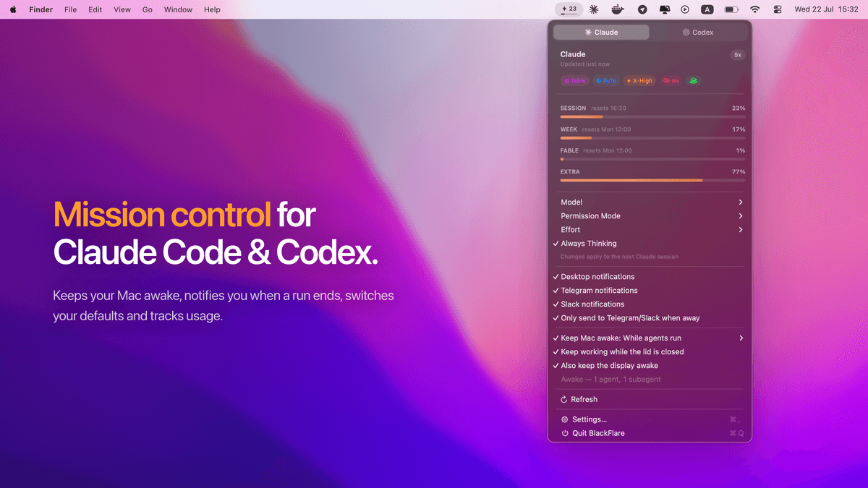Screen dimensions: 868x488
Task: Open the Go menu
Action: [148, 9]
